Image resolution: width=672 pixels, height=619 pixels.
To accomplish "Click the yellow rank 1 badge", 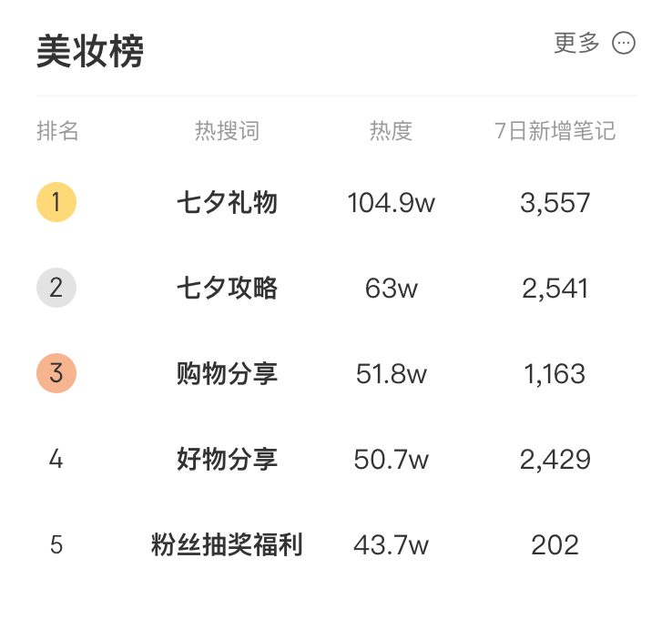I will (56, 202).
